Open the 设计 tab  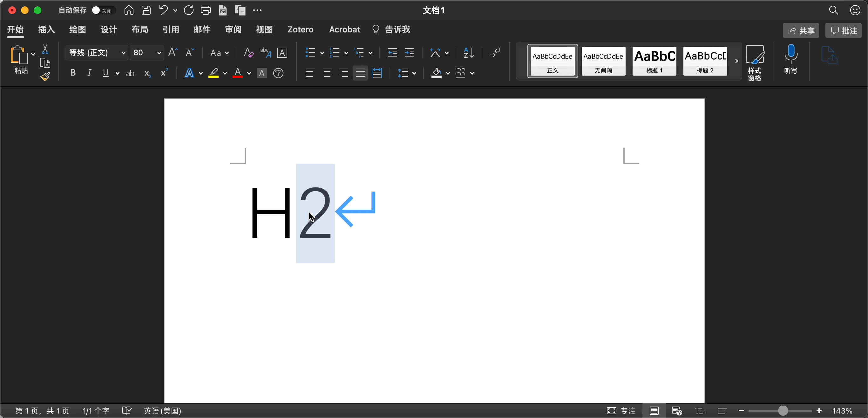point(109,30)
